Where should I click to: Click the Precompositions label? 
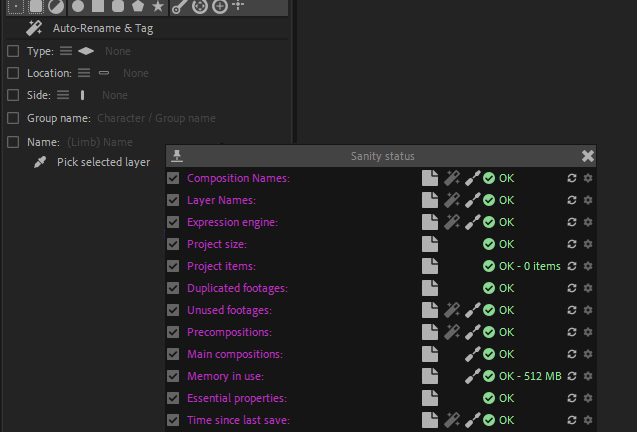pyautogui.click(x=229, y=332)
